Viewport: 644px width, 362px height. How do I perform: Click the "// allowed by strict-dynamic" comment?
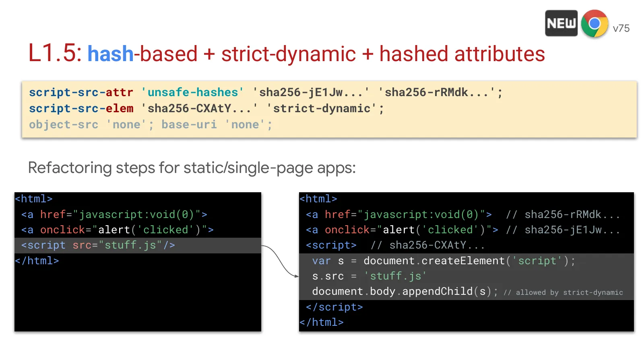[563, 292]
